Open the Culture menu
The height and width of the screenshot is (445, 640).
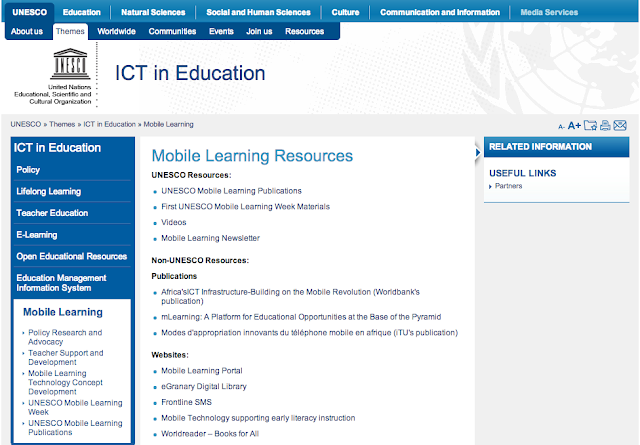[345, 12]
